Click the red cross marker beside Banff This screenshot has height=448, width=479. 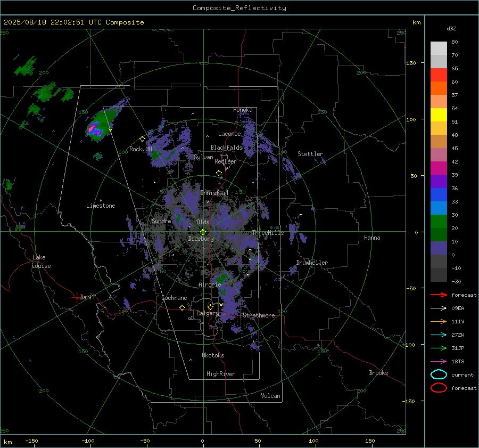click(76, 297)
